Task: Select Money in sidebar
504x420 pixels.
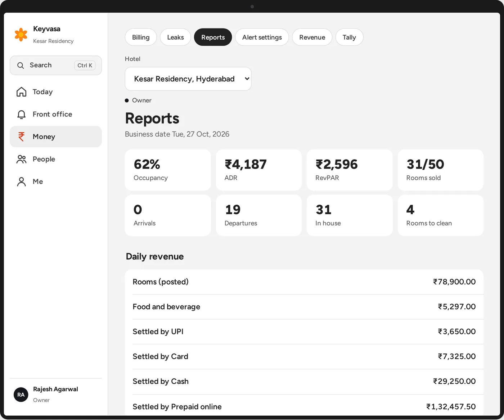Action: 56,137
